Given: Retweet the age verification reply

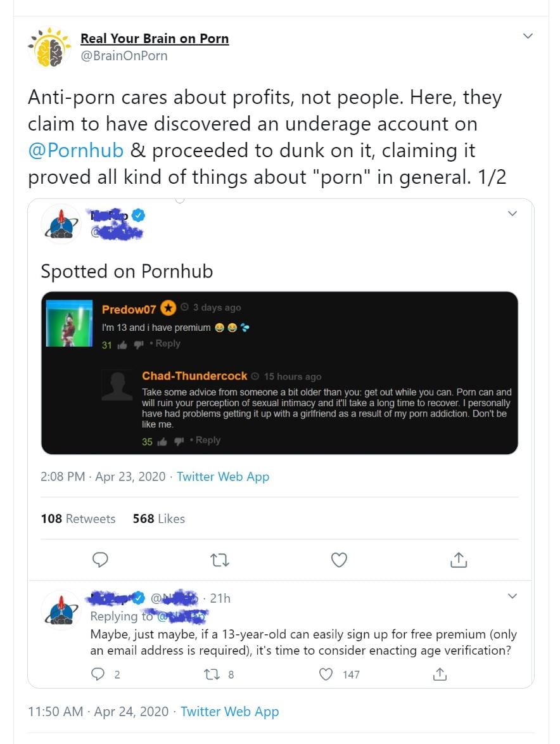Looking at the screenshot, I should 213,674.
